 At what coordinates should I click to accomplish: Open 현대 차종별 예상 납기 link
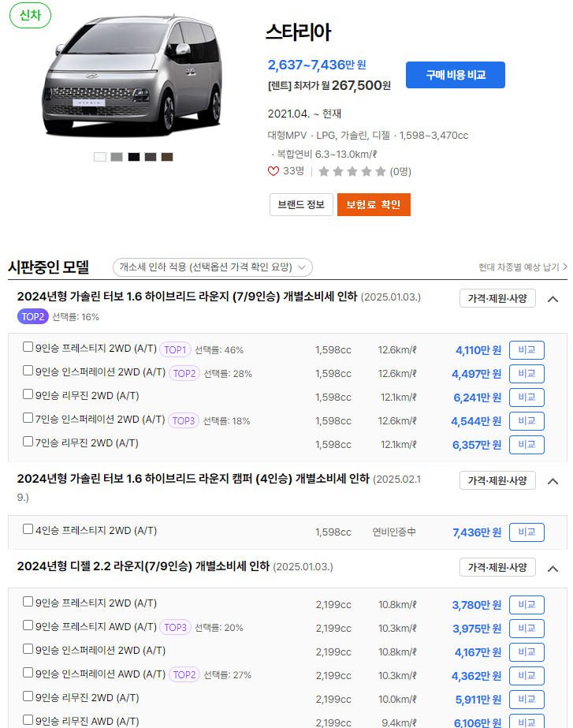(x=523, y=267)
